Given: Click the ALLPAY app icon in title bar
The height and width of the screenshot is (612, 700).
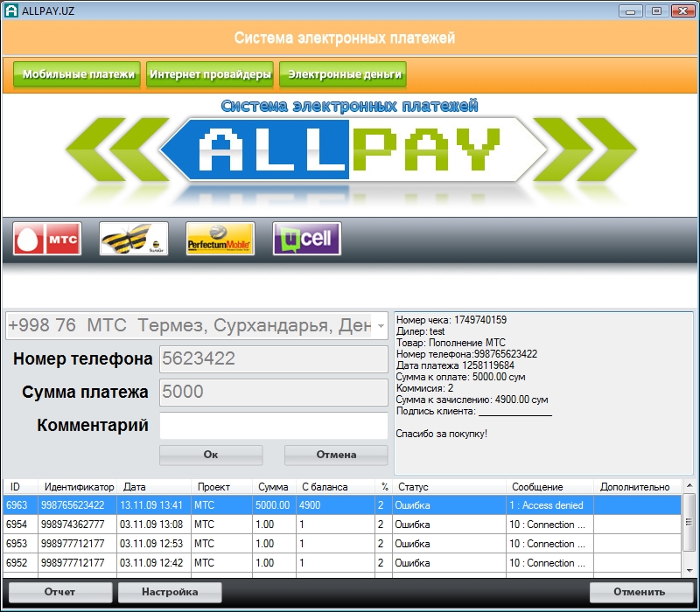Looking at the screenshot, I should pyautogui.click(x=11, y=10).
